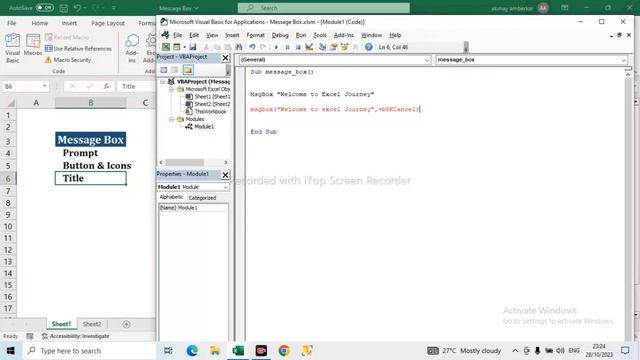Save the VBA project with the floppy icon

(193, 47)
